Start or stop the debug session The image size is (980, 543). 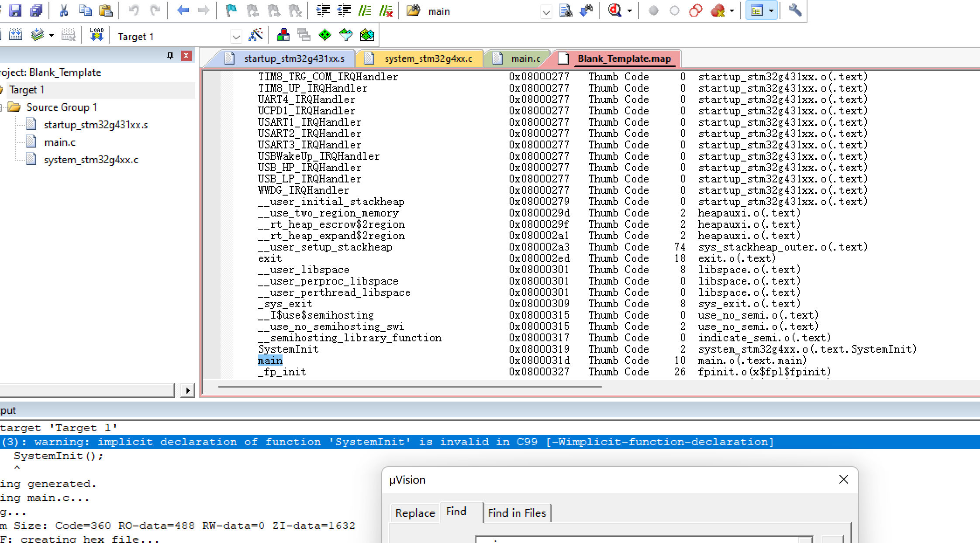click(615, 10)
